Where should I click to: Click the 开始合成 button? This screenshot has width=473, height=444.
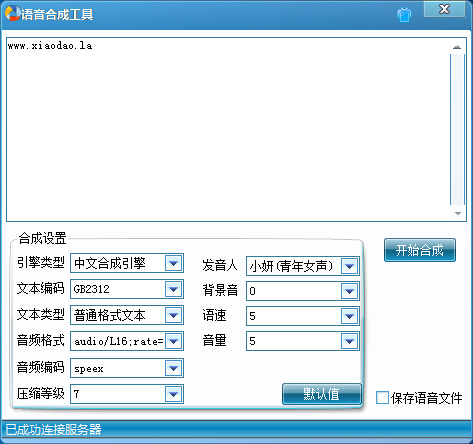(x=420, y=250)
